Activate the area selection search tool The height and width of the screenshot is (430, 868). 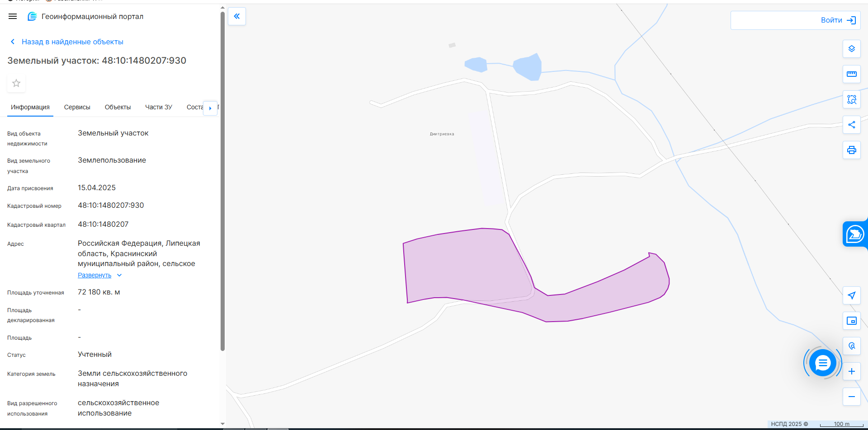click(x=851, y=99)
